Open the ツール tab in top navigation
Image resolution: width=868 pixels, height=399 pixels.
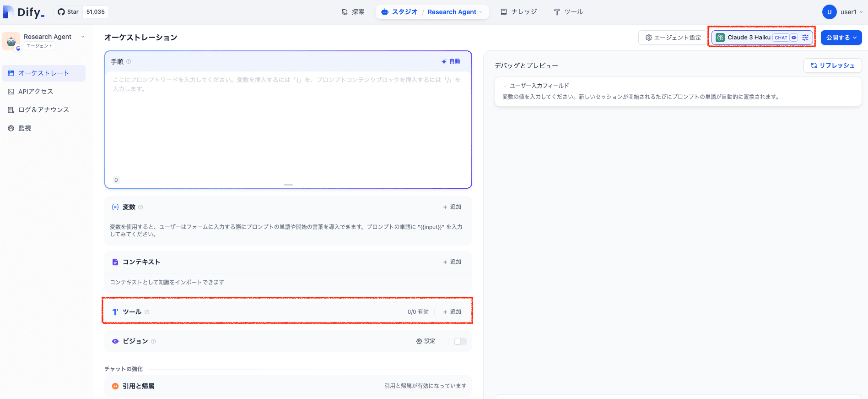click(x=568, y=12)
